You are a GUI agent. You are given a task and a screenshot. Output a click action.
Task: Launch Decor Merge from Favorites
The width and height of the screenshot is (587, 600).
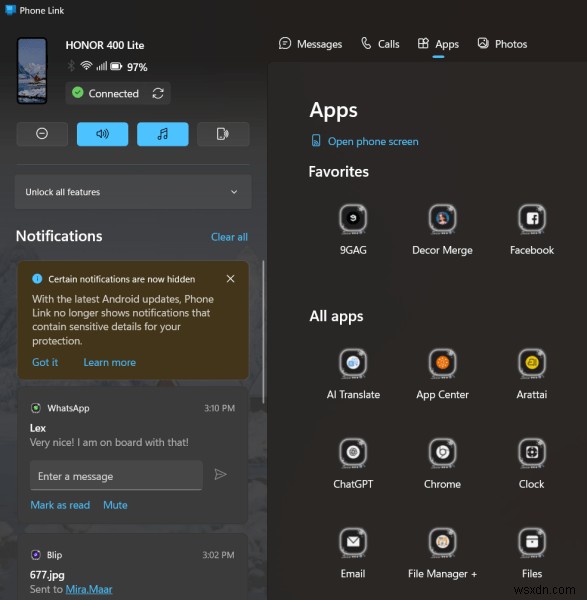tap(442, 219)
